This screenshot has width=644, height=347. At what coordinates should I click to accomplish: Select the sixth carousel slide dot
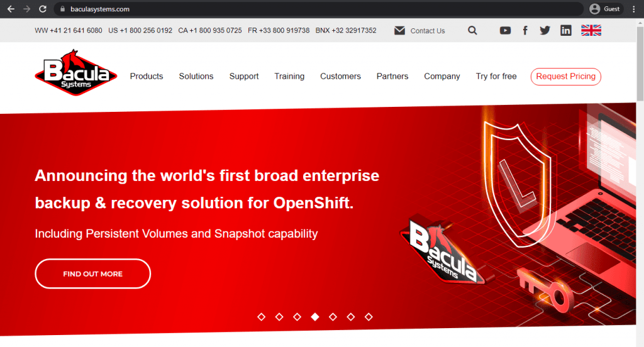coord(351,317)
